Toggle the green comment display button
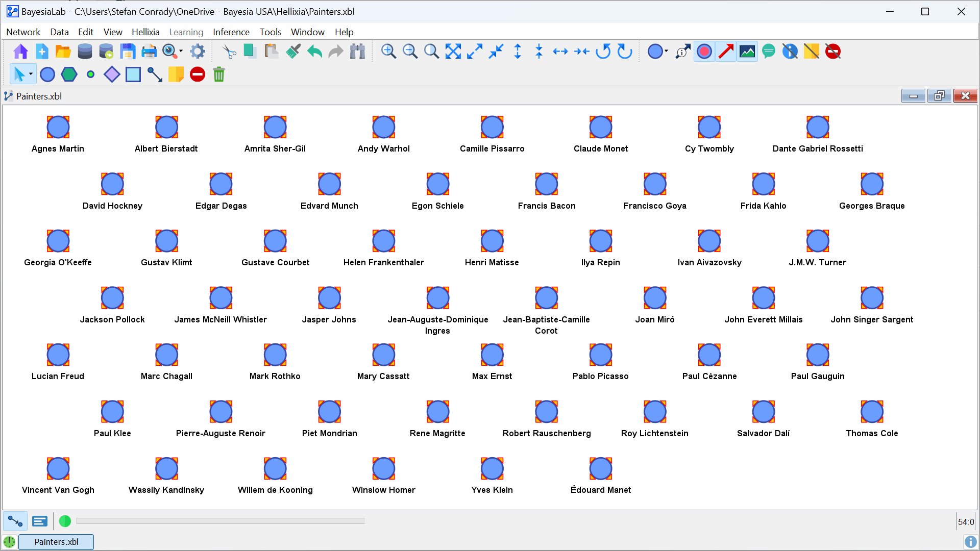This screenshot has width=980, height=551. pyautogui.click(x=769, y=52)
